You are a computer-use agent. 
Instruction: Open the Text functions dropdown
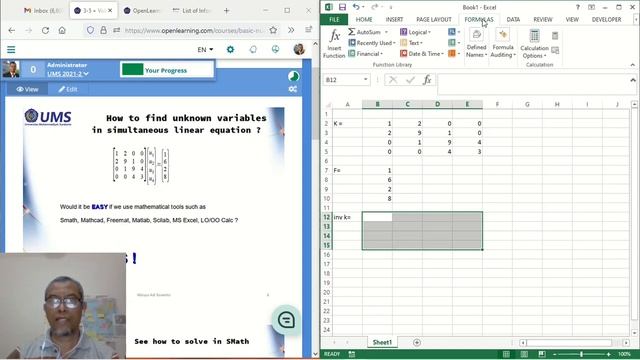coord(411,42)
